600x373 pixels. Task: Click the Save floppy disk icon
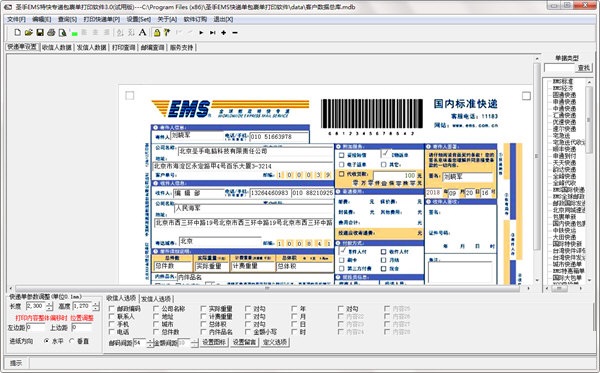coord(40,33)
